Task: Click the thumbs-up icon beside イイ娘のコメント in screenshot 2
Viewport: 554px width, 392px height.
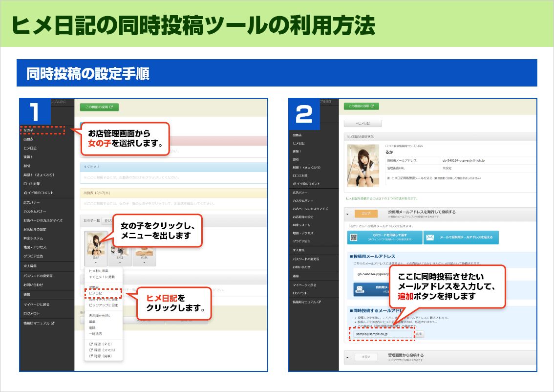Action: pyautogui.click(x=295, y=184)
